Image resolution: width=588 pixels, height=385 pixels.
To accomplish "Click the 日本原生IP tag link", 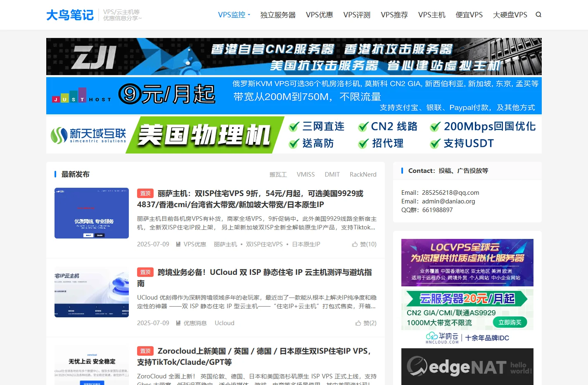I will 306,244.
